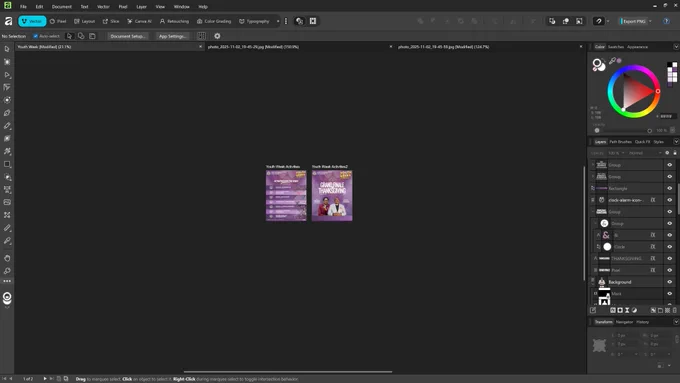Toggle the Auto-select checkbox
Image resolution: width=680 pixels, height=383 pixels.
[36, 36]
